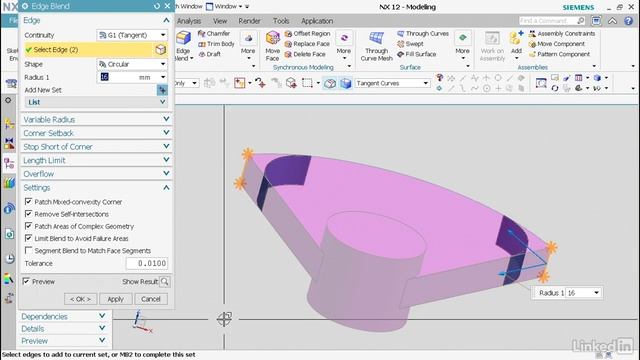This screenshot has height=360, width=640.
Task: Disable Limit Blend to Avoid Failure Areas
Action: tap(28, 238)
